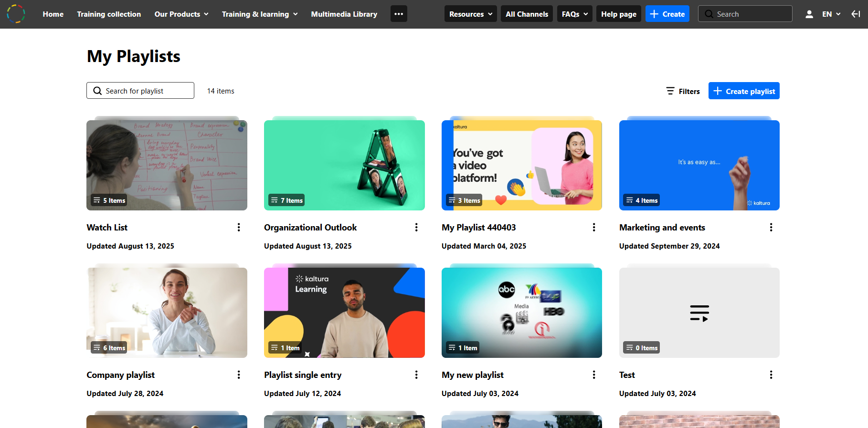Open options menu for Organizational Outlook playlist

(x=416, y=228)
